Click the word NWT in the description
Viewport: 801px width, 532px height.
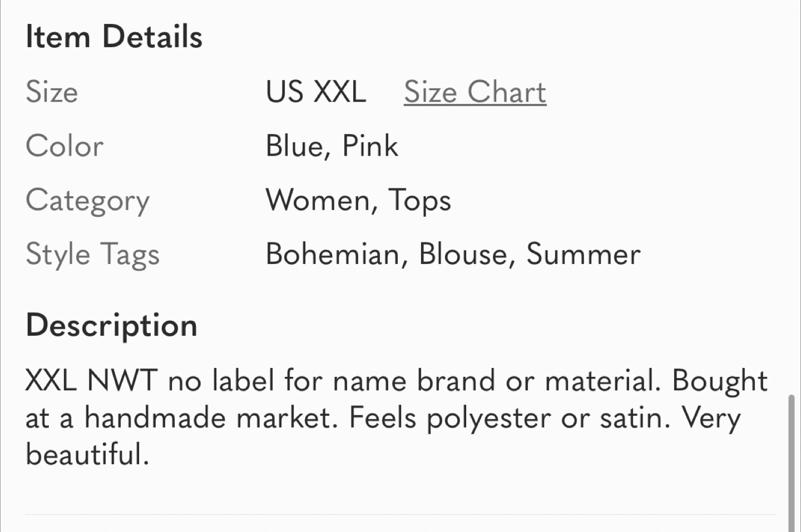pyautogui.click(x=122, y=381)
